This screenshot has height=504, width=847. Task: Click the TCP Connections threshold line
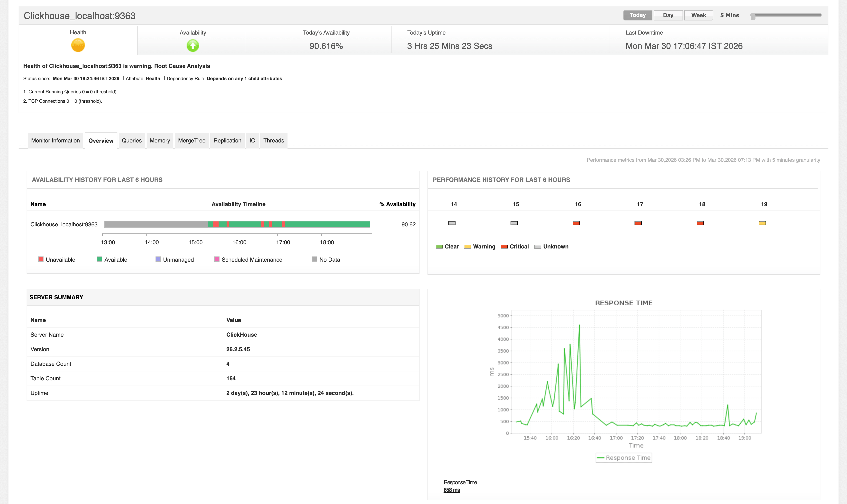(63, 101)
